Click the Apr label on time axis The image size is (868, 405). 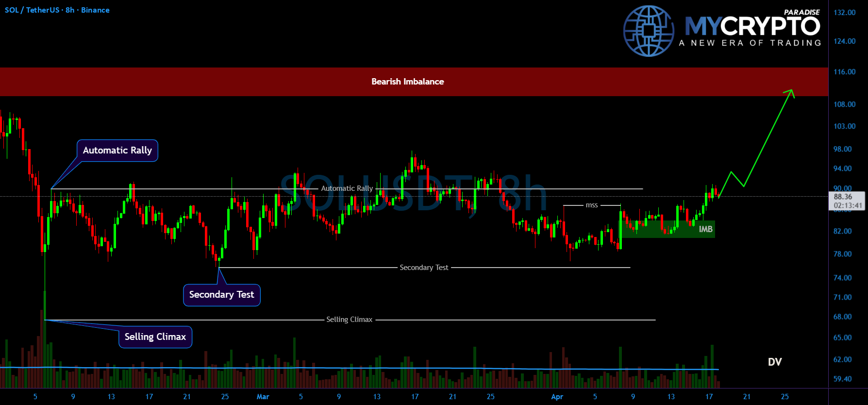click(557, 397)
